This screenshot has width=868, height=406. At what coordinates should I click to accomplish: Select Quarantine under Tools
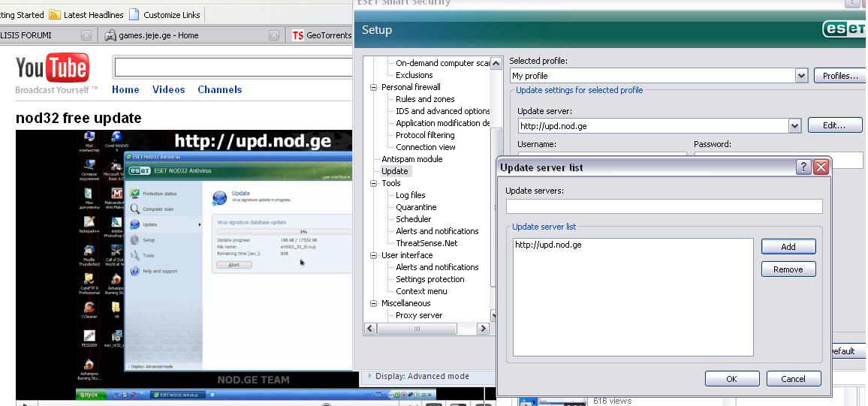click(416, 207)
